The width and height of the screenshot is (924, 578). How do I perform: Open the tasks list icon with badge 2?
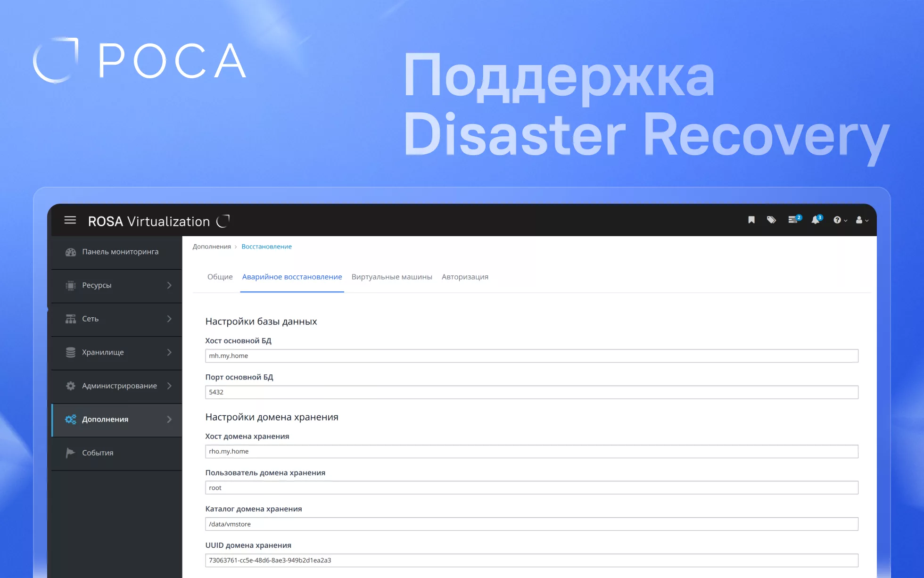[793, 220]
